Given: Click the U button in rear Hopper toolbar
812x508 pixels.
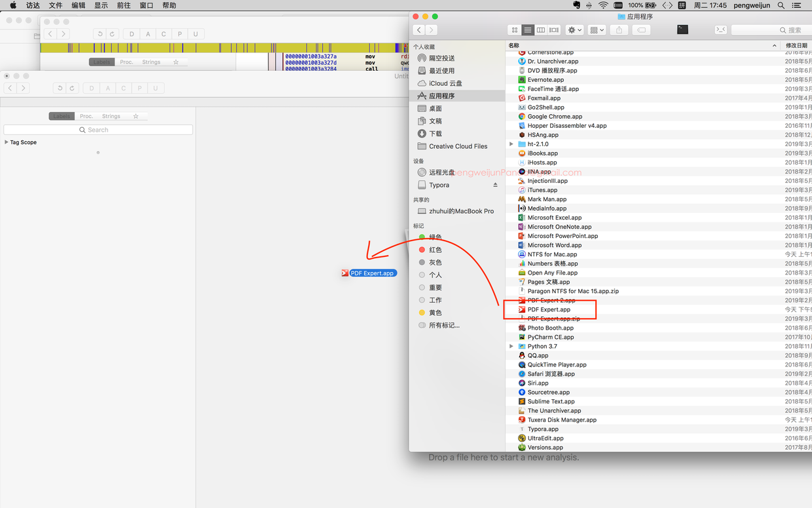Looking at the screenshot, I should coord(195,34).
